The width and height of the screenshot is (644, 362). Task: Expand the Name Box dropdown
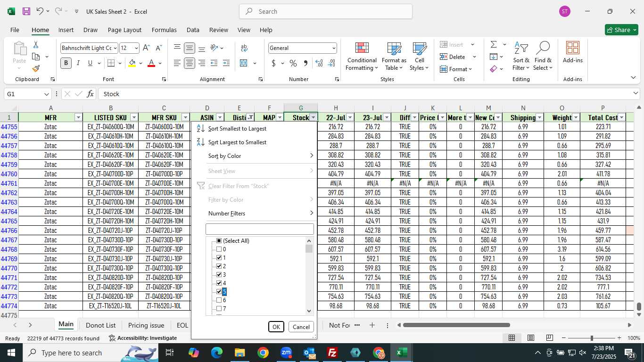46,94
